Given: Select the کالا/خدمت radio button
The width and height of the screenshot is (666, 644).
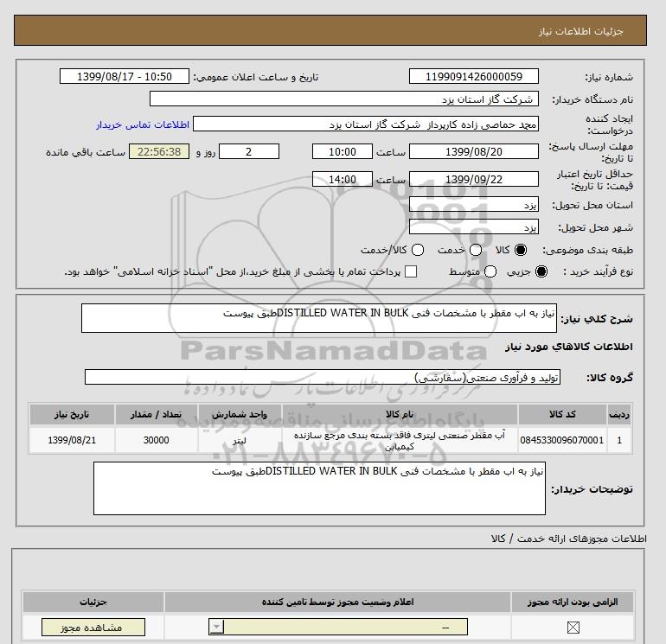Looking at the screenshot, I should pyautogui.click(x=418, y=250).
